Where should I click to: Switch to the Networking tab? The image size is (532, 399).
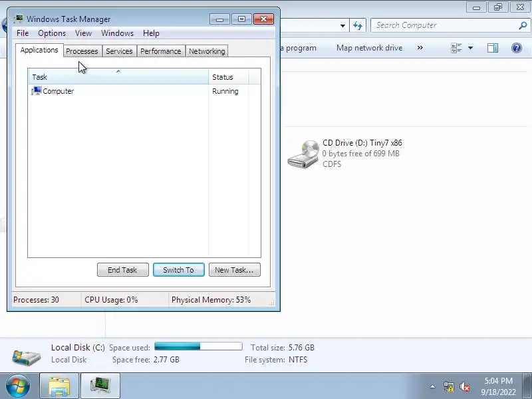[207, 51]
